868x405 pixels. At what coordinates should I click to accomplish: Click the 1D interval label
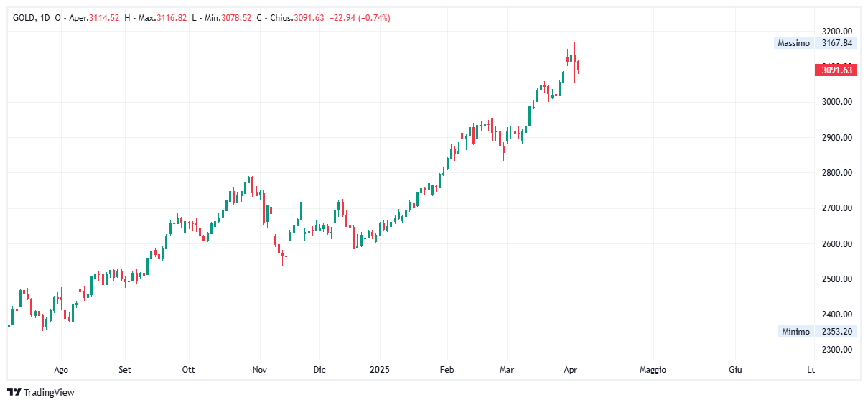tap(46, 18)
